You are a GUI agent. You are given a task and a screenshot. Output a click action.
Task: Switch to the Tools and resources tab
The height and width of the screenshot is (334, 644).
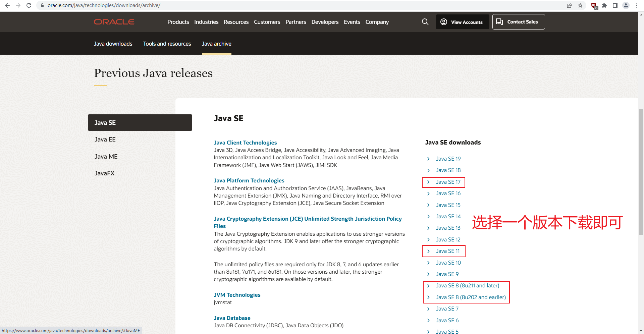click(x=167, y=44)
